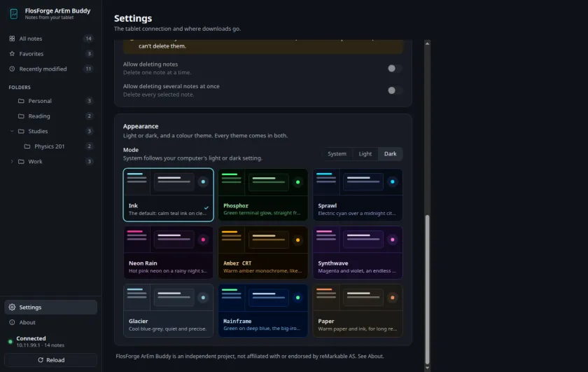Toggle Allow deleting notes switch

click(x=395, y=69)
